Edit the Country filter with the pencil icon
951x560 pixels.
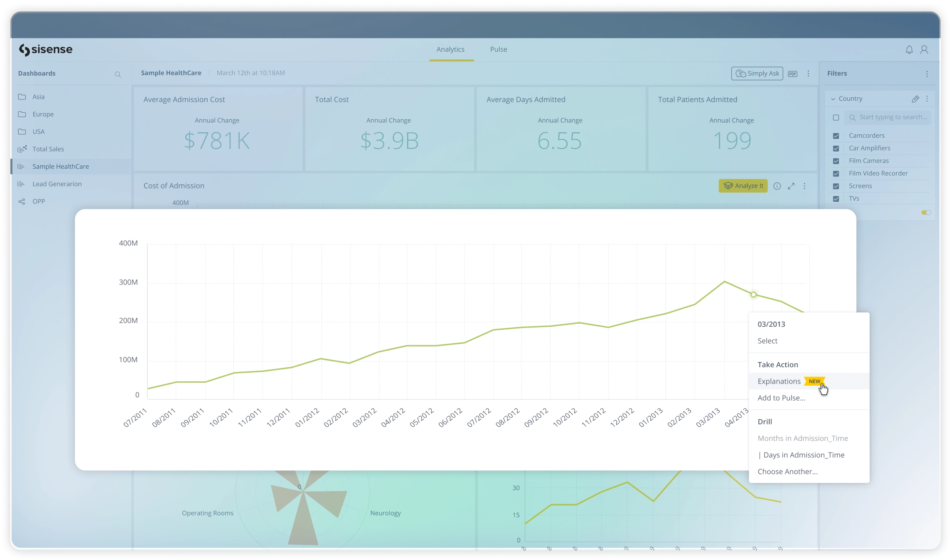(915, 99)
